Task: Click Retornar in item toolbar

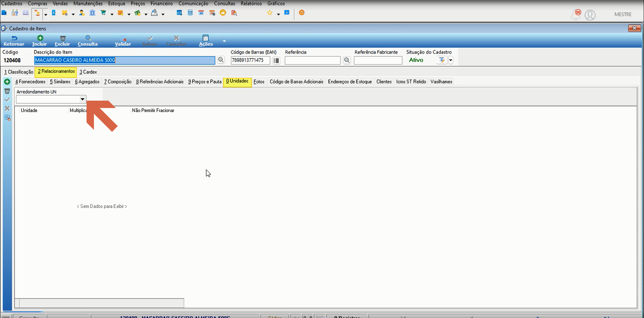Action: coord(14,41)
